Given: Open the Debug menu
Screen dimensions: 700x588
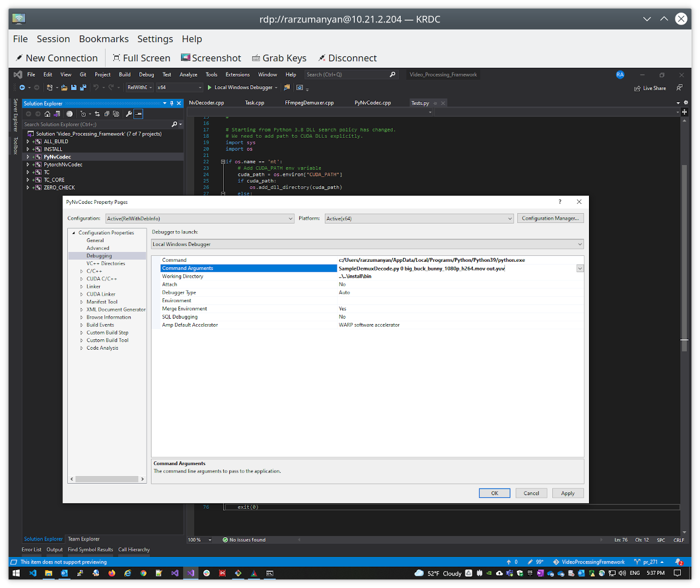Looking at the screenshot, I should click(x=146, y=74).
